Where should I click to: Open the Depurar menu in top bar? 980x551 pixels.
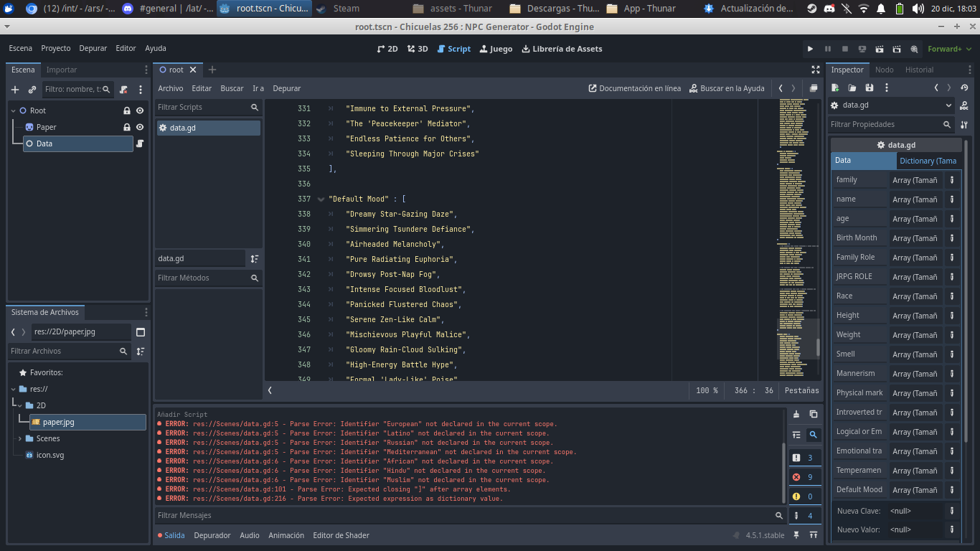click(x=93, y=48)
